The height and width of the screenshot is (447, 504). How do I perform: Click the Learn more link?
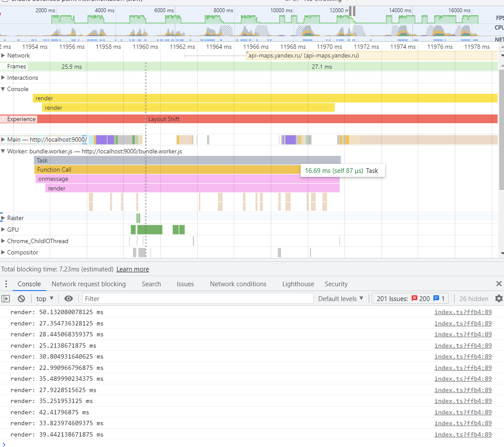coord(133,269)
